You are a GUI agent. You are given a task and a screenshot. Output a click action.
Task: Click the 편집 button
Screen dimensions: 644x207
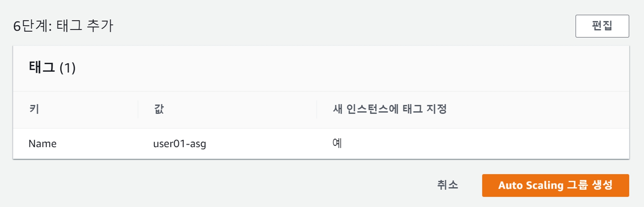coord(602,26)
